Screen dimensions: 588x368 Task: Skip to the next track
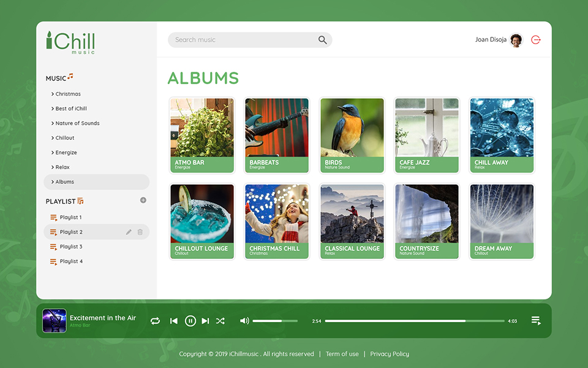coord(205,321)
